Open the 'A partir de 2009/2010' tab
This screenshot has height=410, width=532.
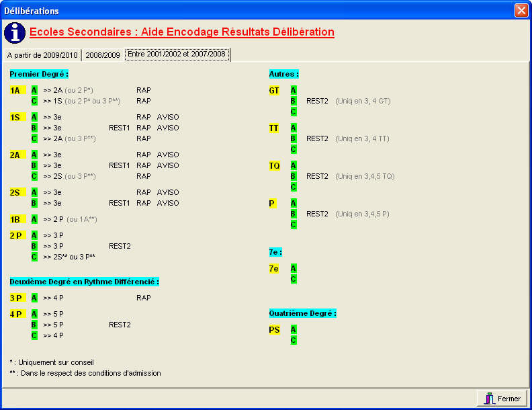[42, 55]
